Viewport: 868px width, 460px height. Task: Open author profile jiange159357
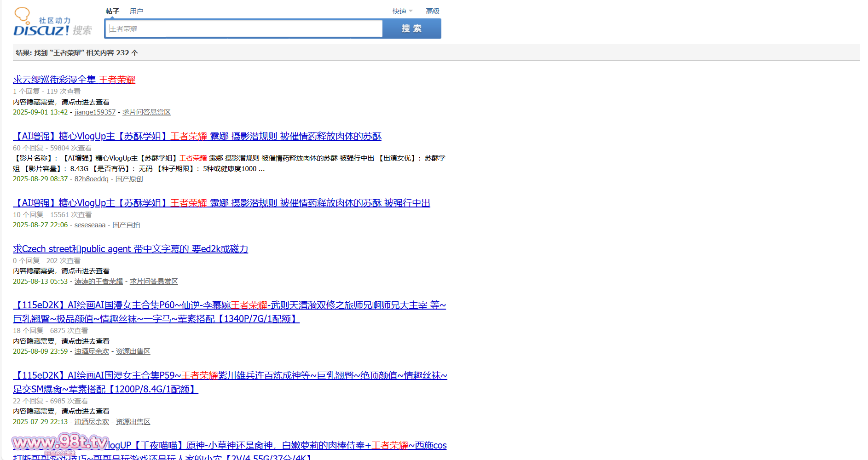point(95,112)
